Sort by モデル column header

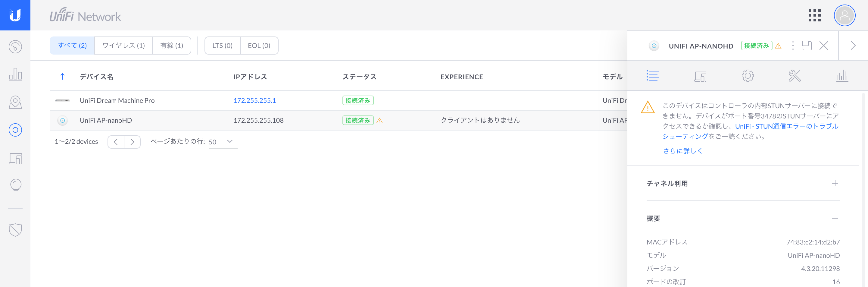612,77
